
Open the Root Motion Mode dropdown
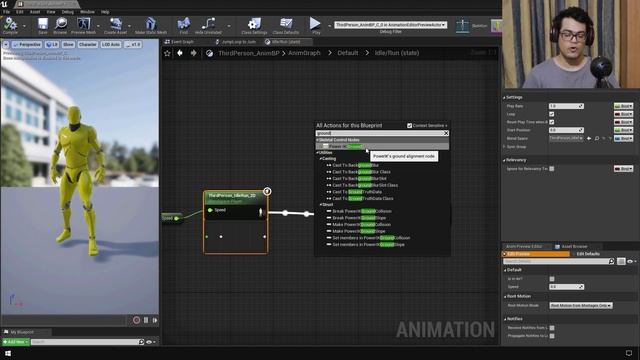(581, 305)
